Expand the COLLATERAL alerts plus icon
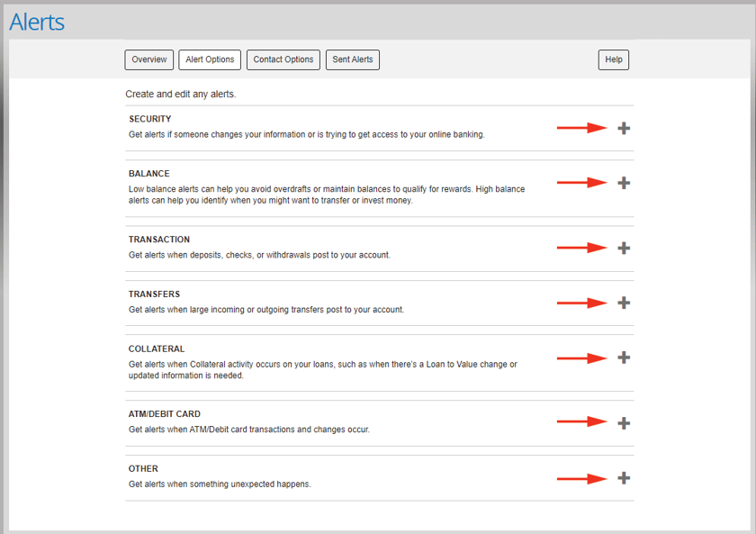 click(x=624, y=358)
